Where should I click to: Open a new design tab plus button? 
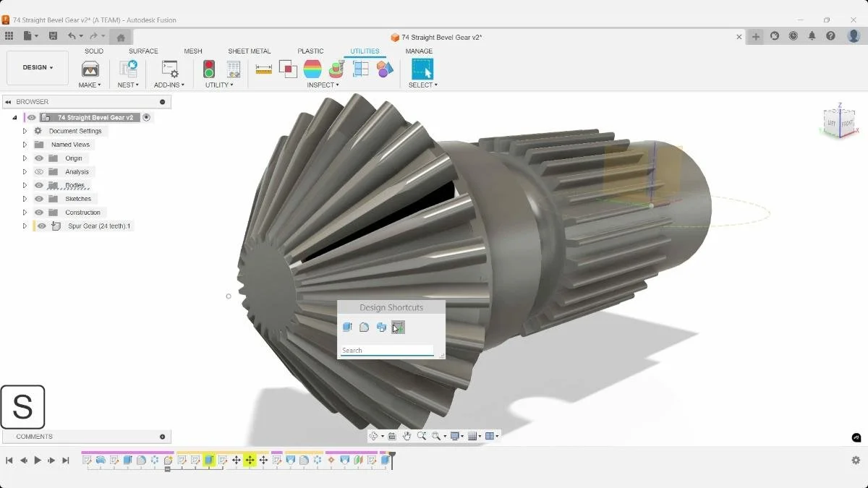(756, 37)
